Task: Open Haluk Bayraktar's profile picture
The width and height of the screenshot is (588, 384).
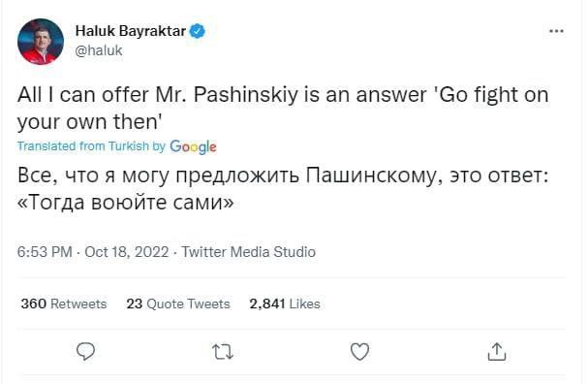Action: coord(41,42)
